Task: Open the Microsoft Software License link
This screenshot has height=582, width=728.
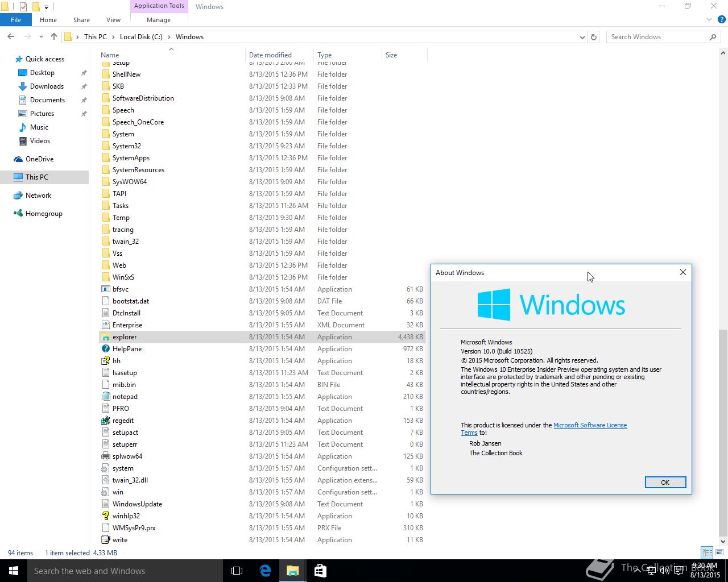Action: click(590, 425)
